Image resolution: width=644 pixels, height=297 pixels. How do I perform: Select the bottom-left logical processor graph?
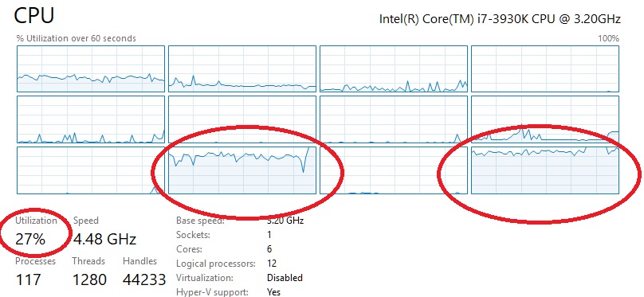91,170
